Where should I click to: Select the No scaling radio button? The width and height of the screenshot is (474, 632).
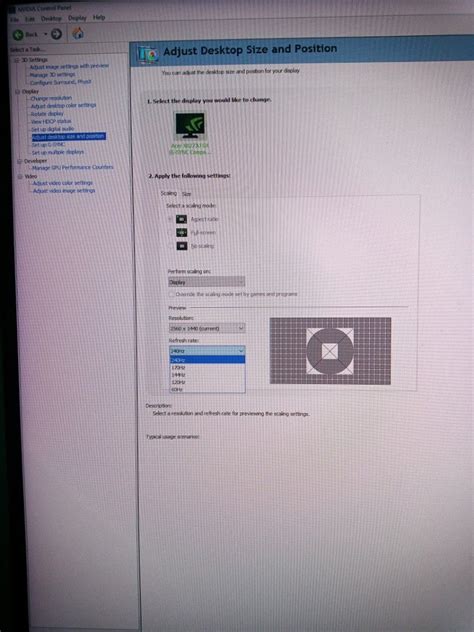point(170,245)
